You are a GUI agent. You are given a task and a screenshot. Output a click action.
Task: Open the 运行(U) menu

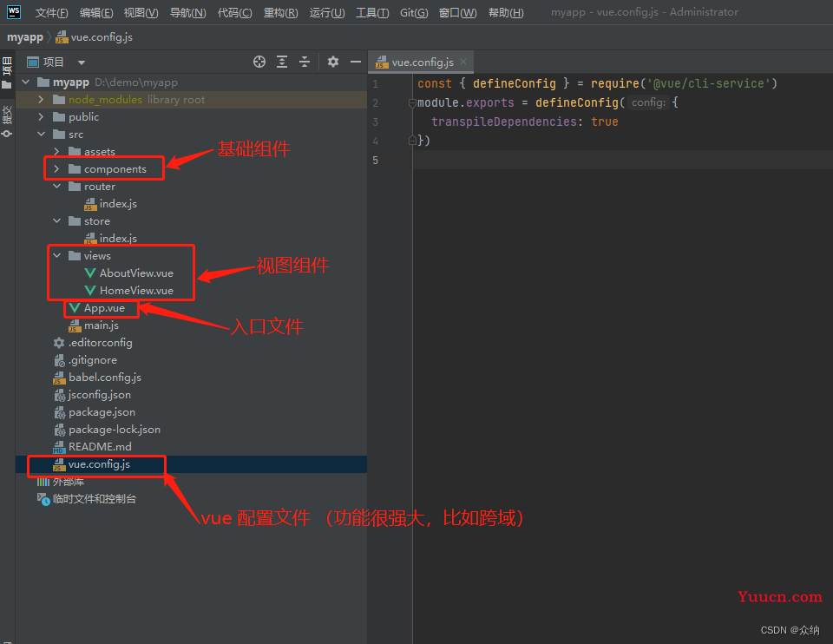click(x=327, y=13)
